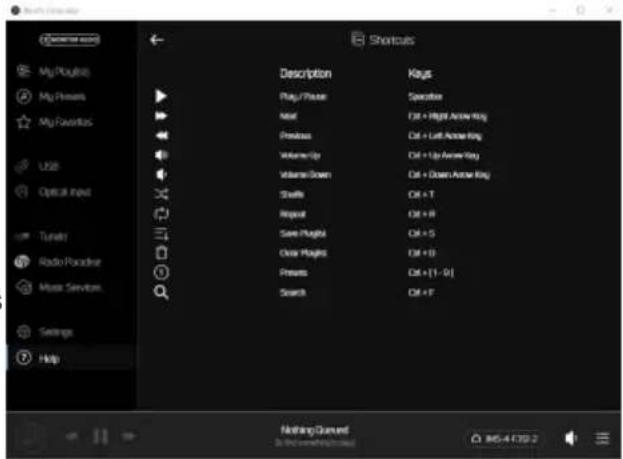This screenshot has width=623, height=459.
Task: Select the Help item in the sidebar
Action: click(70, 358)
